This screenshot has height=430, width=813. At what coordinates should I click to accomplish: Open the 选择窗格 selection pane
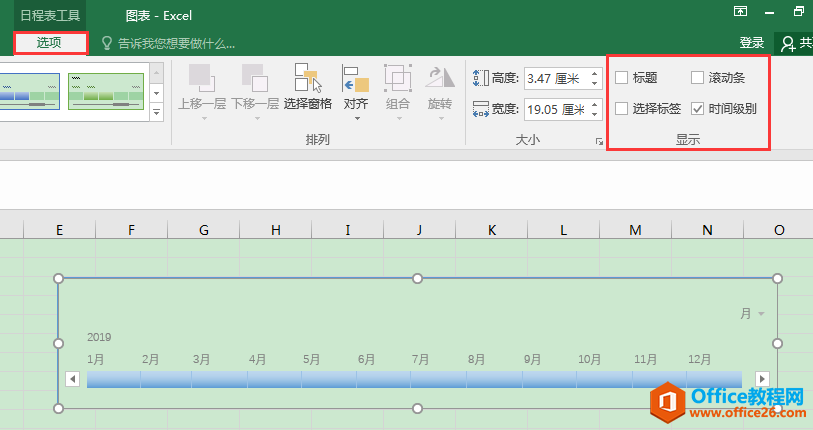307,87
